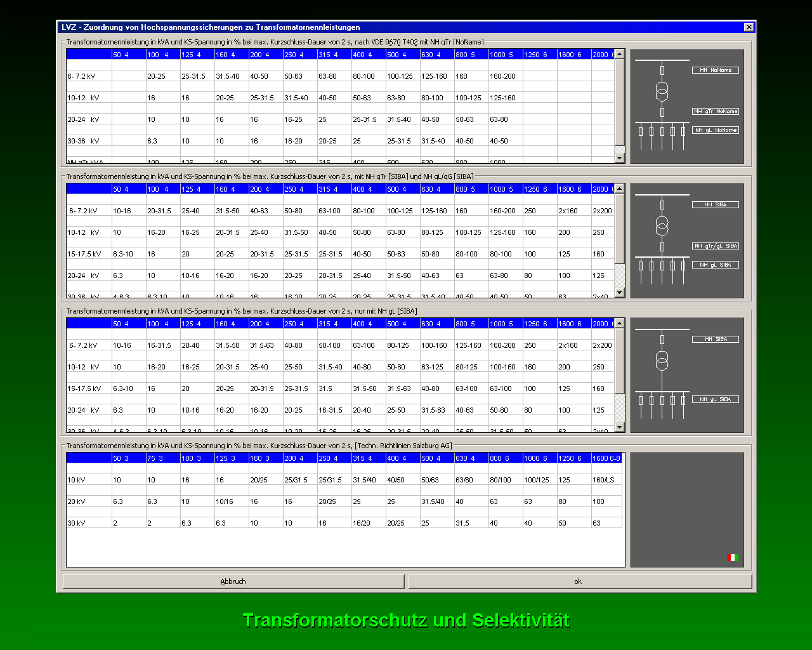This screenshot has width=812, height=650.
Task: Click transformer symbol in the nur NH gL SIBA diagram
Action: click(662, 361)
